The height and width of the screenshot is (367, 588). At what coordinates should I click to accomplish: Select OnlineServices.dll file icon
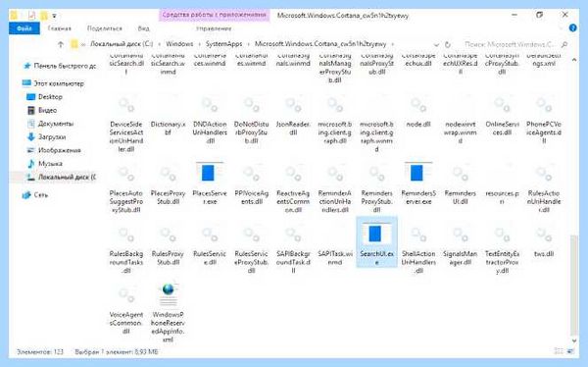[502, 104]
